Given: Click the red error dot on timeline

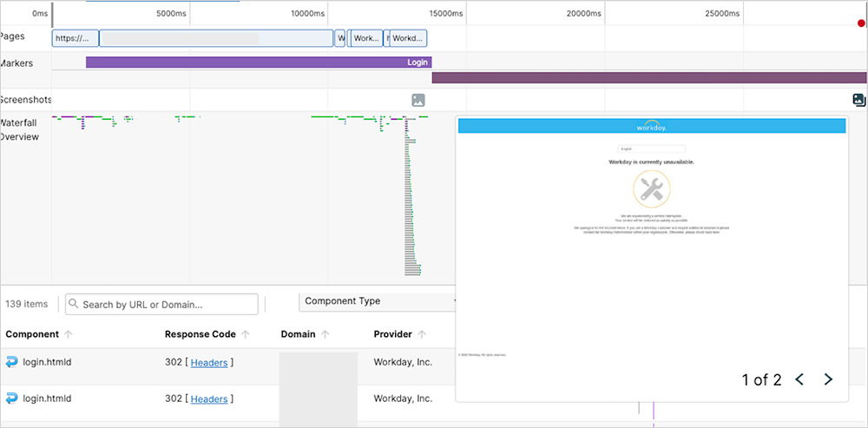Looking at the screenshot, I should [861, 23].
